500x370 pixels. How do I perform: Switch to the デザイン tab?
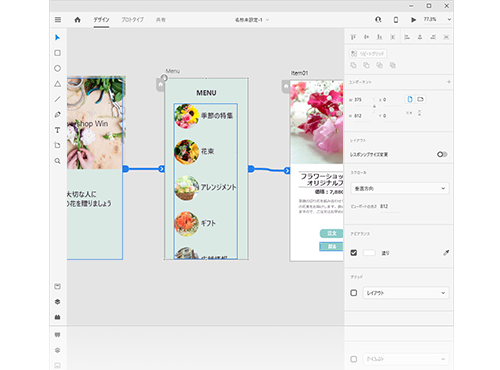tap(101, 20)
